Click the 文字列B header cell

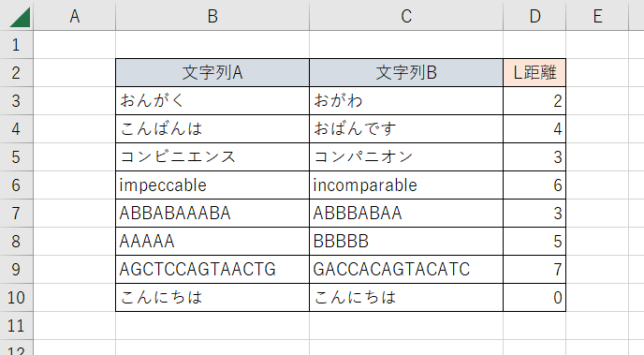tap(406, 73)
